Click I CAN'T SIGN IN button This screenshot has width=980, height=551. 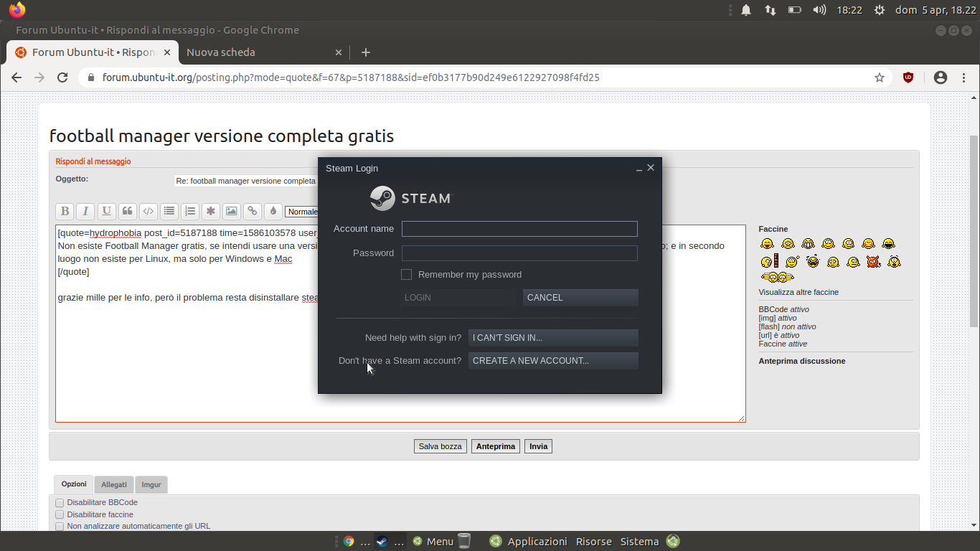point(553,338)
